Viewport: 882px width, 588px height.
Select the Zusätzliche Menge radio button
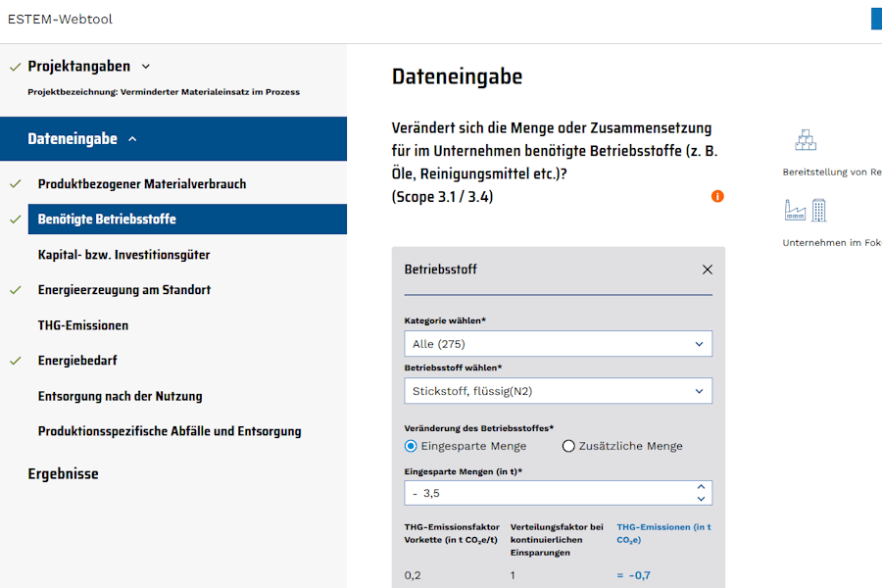(x=568, y=446)
